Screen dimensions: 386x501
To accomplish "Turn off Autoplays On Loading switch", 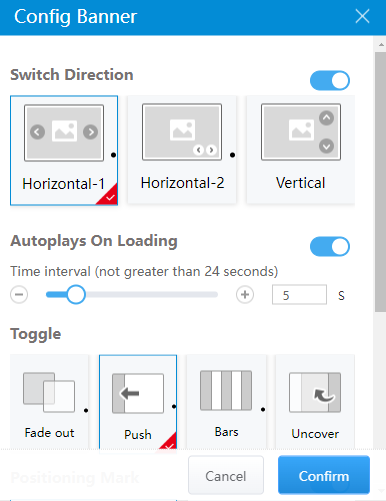I will [330, 247].
